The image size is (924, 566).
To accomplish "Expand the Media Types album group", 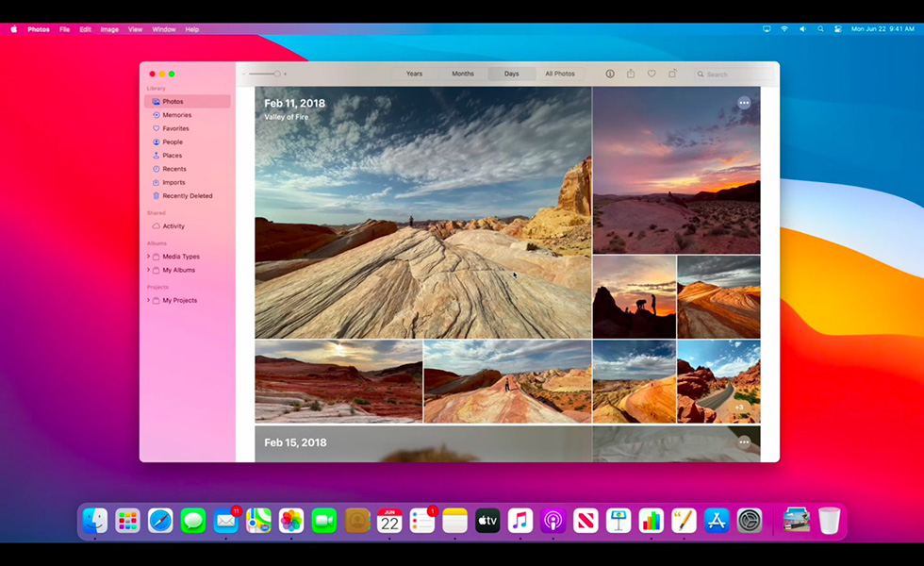I will pyautogui.click(x=148, y=257).
